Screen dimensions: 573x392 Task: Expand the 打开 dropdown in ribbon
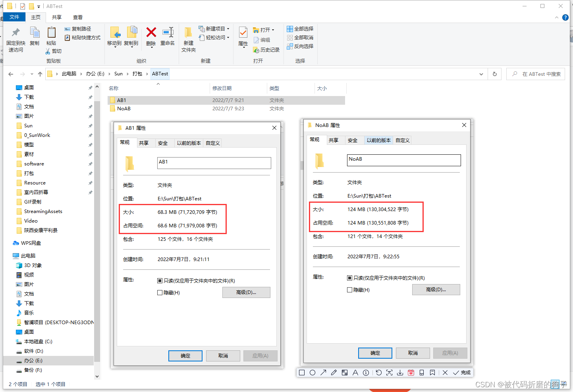(273, 30)
